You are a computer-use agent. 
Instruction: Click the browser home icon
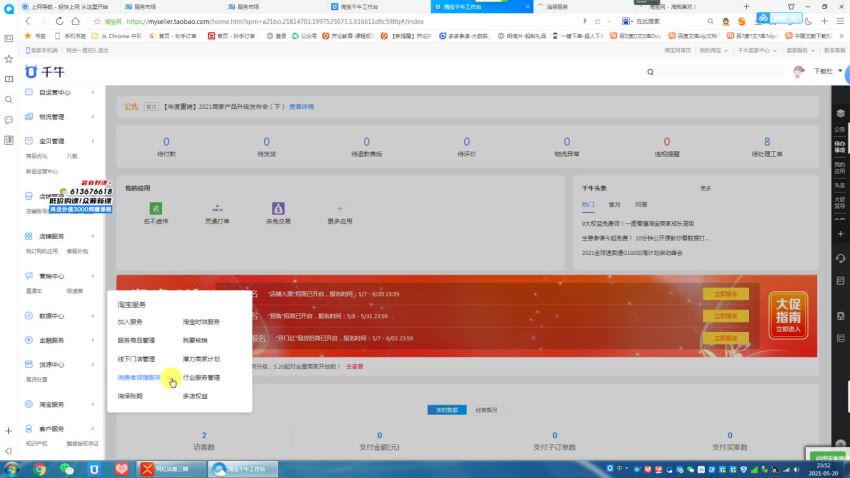coord(75,21)
